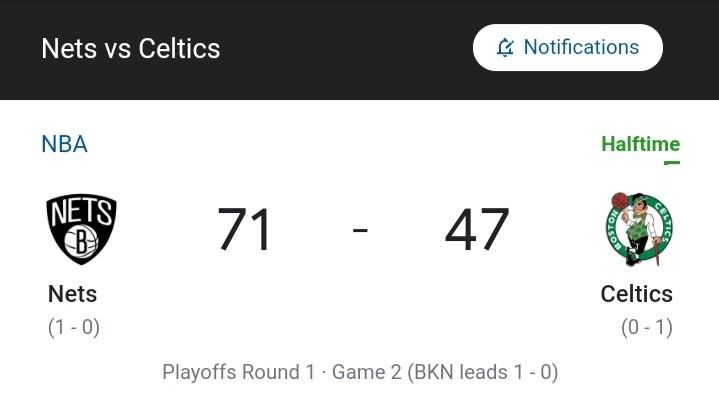The width and height of the screenshot is (719, 404).
Task: Click the Boston Celtics logo
Action: (639, 229)
